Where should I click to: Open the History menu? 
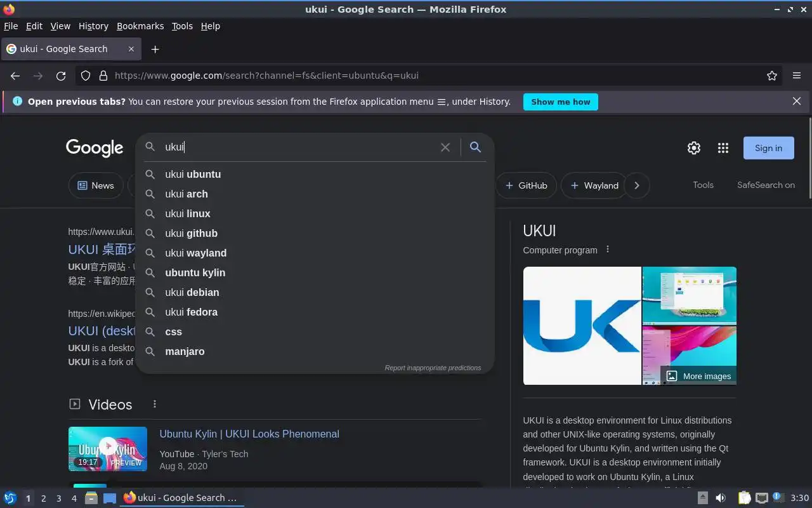[93, 26]
